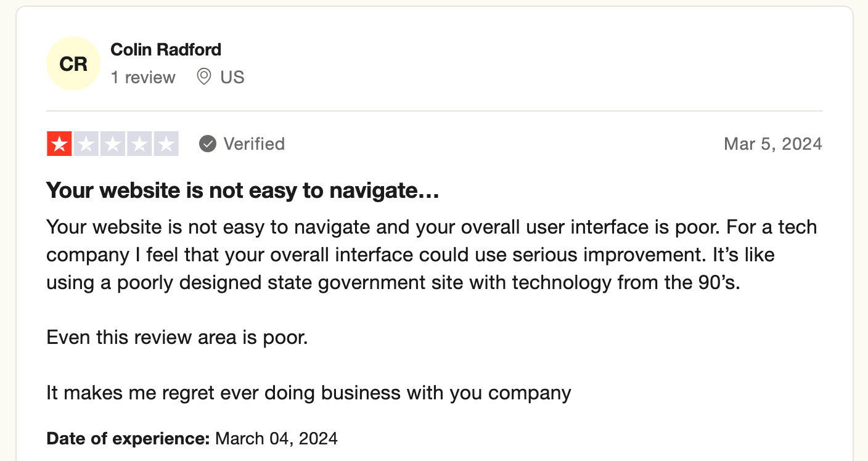Click the divider line under reviewer info
Viewport: 868px width, 461px height.
(434, 111)
